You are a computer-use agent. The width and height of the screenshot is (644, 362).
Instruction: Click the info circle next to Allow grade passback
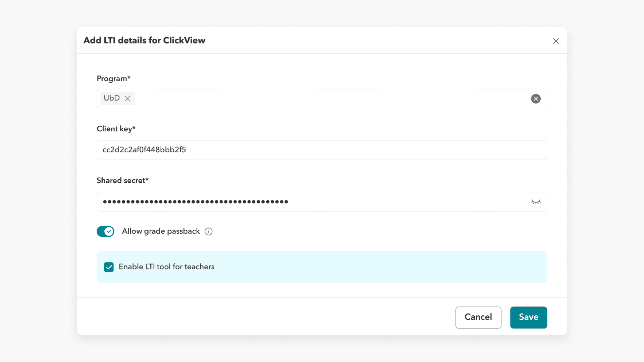pos(209,231)
